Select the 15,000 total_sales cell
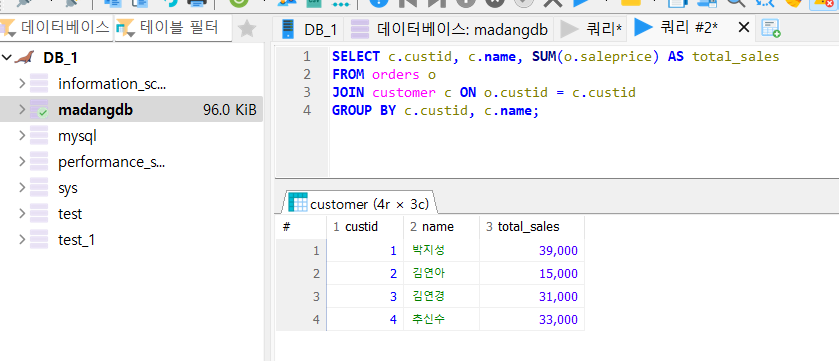Viewport: 839px width, 361px height. tap(532, 273)
